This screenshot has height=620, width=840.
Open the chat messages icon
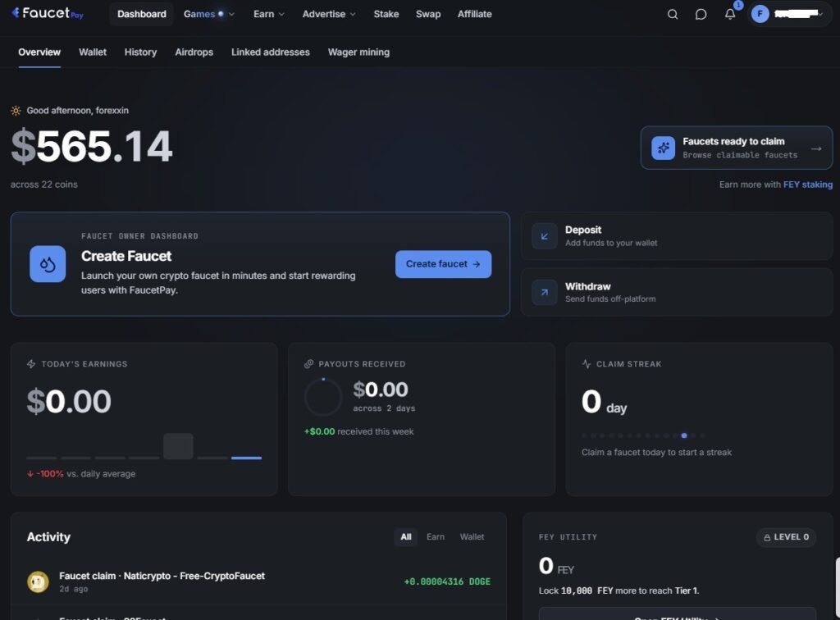pyautogui.click(x=701, y=15)
